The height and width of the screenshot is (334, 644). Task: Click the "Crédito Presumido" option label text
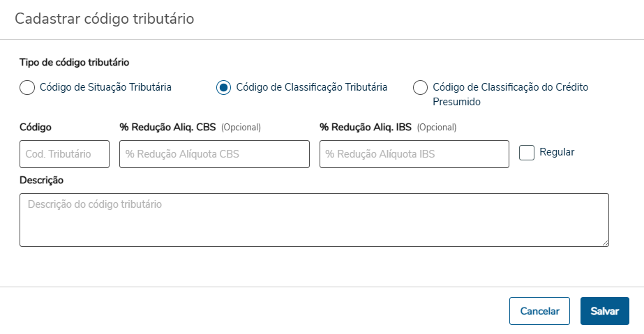click(x=510, y=94)
